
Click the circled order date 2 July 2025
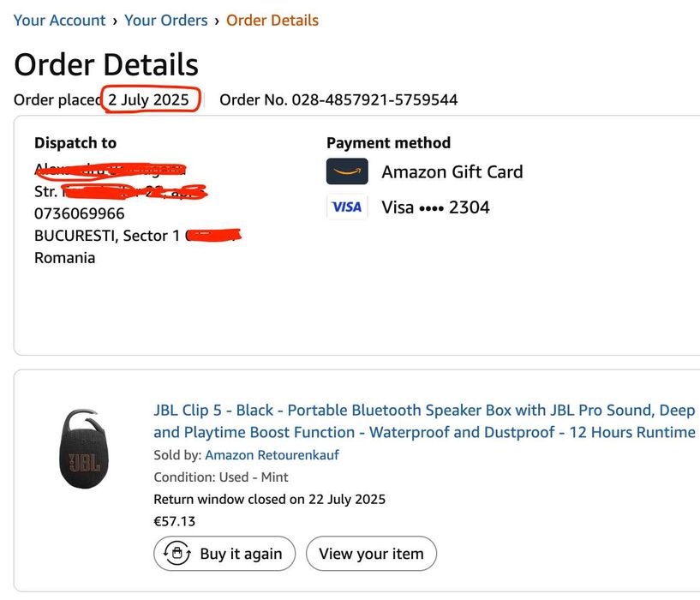(148, 99)
